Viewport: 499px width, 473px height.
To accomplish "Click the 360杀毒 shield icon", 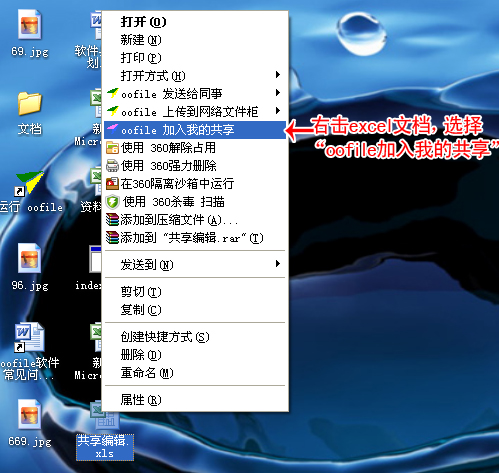I will (x=112, y=202).
